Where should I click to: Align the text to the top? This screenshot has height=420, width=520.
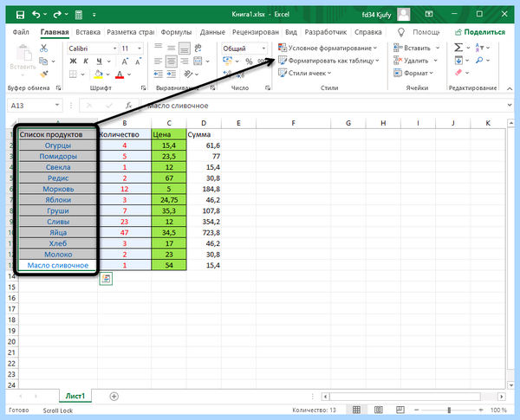[x=159, y=48]
